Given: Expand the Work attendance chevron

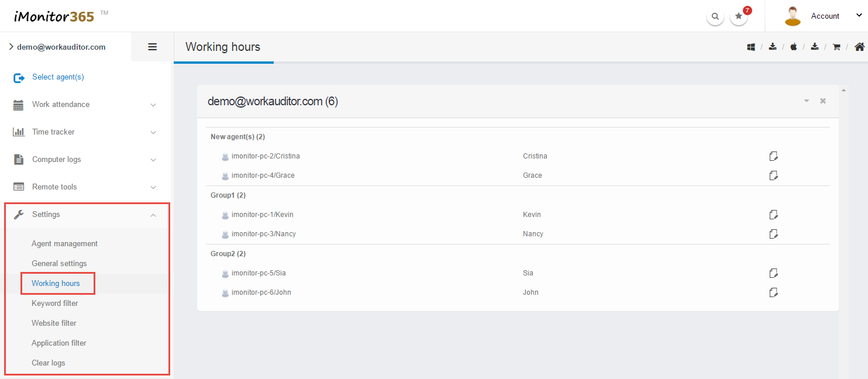Looking at the screenshot, I should coord(153,105).
